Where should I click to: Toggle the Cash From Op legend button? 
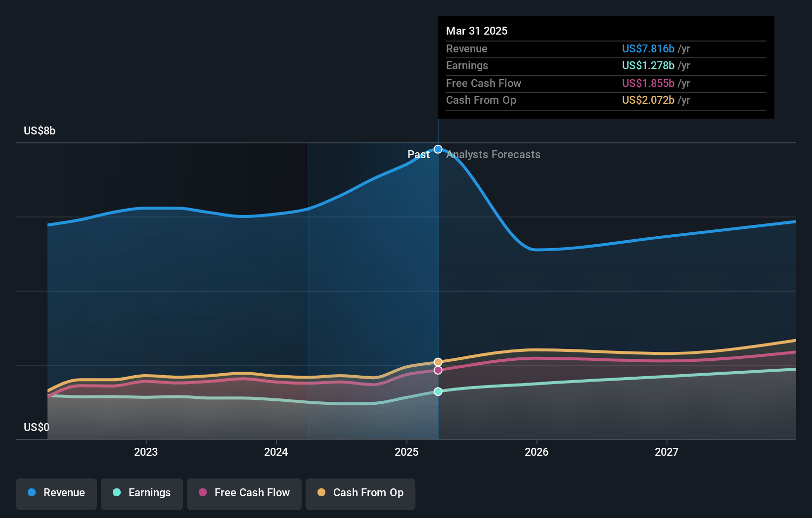361,494
